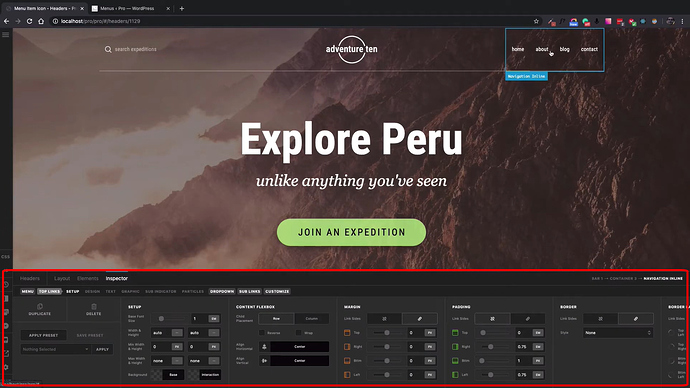Open the Align Horizontal Center selector
690x388 pixels.
pos(300,347)
